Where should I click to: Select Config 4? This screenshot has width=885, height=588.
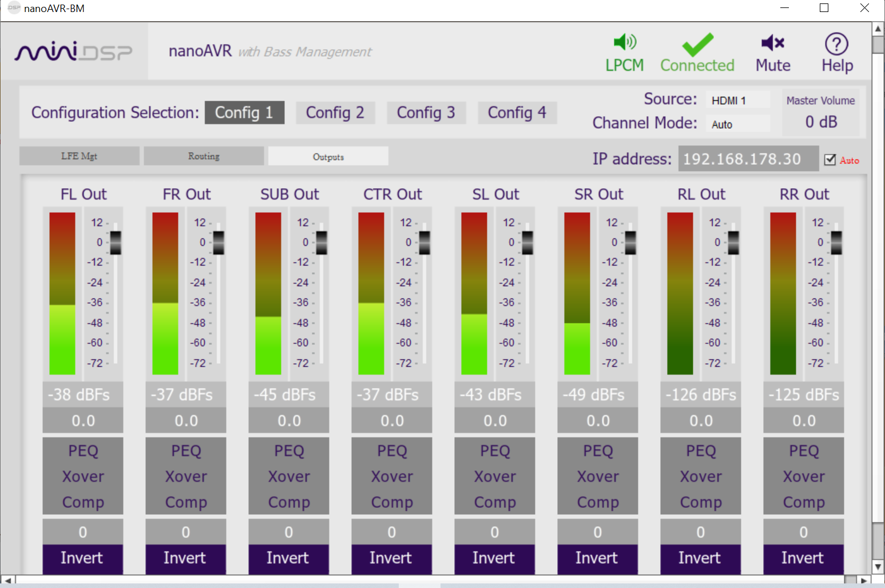[517, 113]
